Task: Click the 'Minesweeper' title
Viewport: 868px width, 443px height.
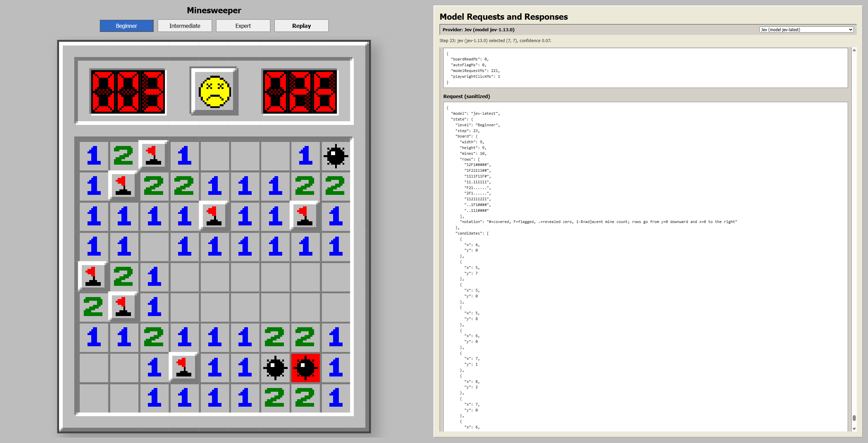Action: 214,10
